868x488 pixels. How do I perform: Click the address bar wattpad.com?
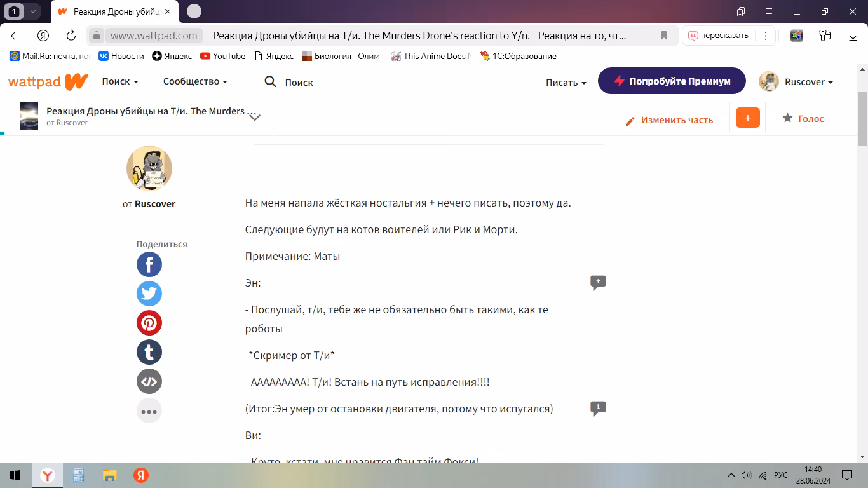tap(154, 36)
